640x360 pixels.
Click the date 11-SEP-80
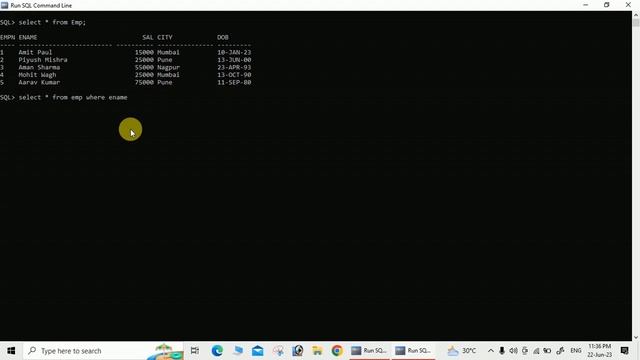234,82
